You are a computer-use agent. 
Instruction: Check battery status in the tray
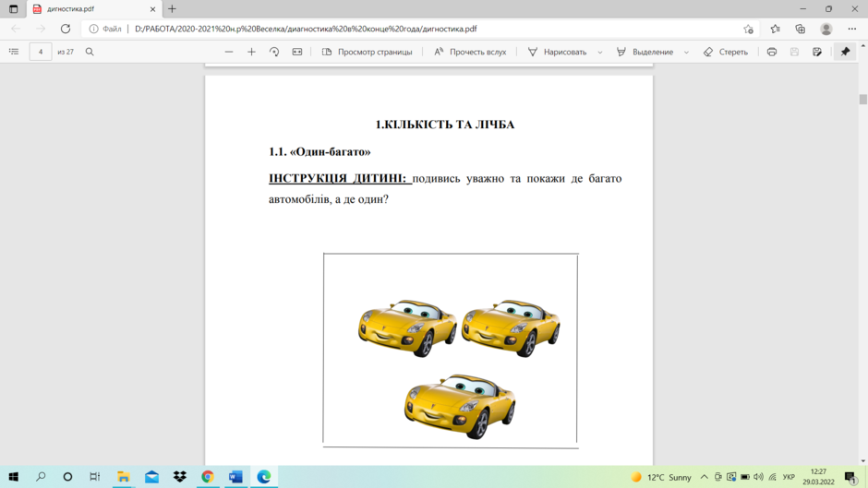pos(745,477)
